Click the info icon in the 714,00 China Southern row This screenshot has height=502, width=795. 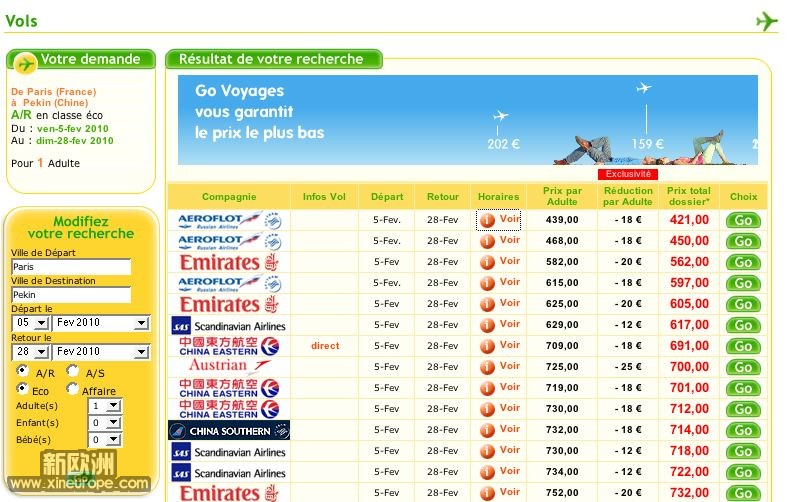click(487, 430)
